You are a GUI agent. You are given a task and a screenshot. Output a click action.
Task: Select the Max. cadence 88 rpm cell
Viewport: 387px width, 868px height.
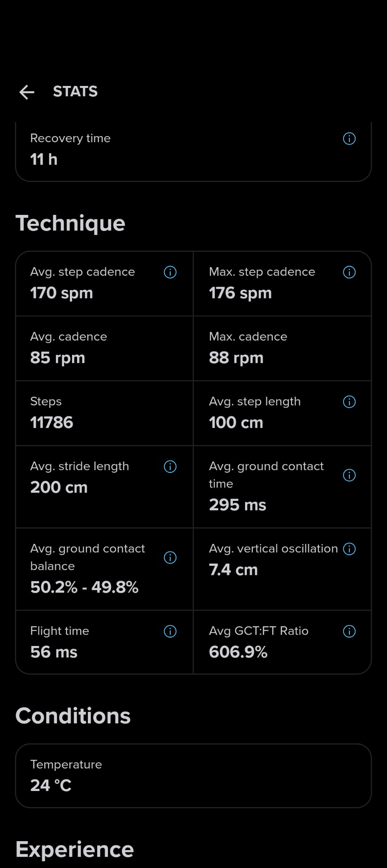click(282, 348)
